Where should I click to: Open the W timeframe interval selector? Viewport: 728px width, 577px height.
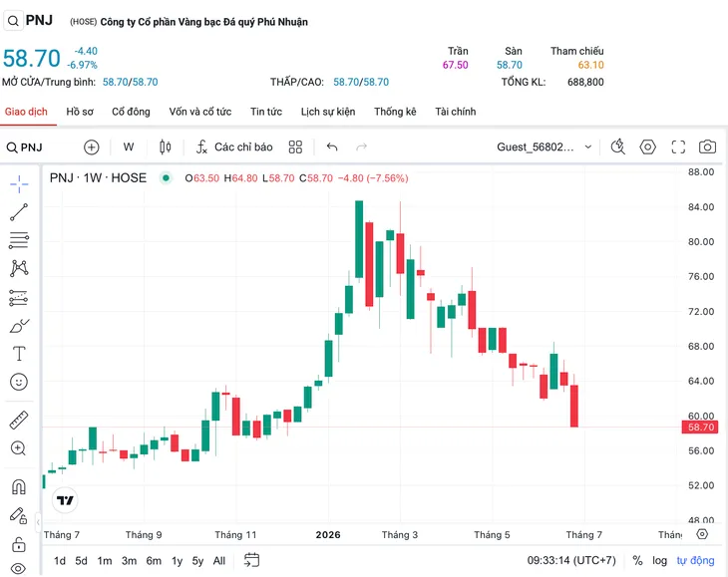pos(129,147)
